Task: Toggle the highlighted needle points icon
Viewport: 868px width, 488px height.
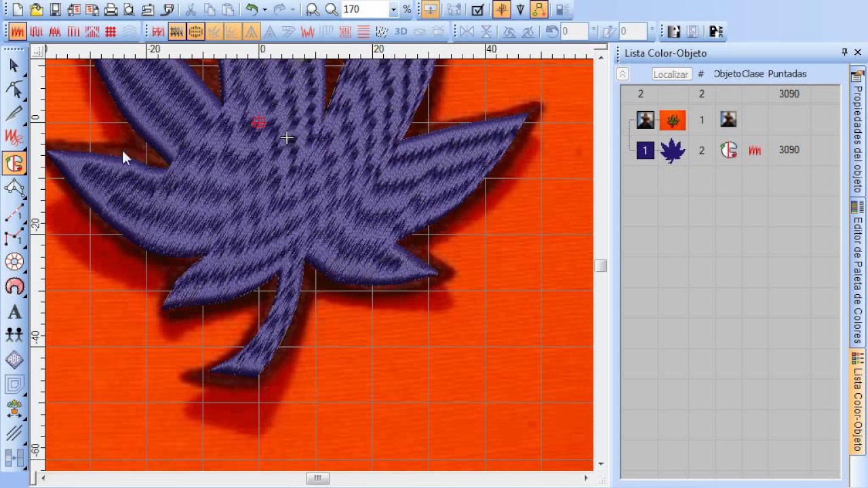Action: [502, 9]
